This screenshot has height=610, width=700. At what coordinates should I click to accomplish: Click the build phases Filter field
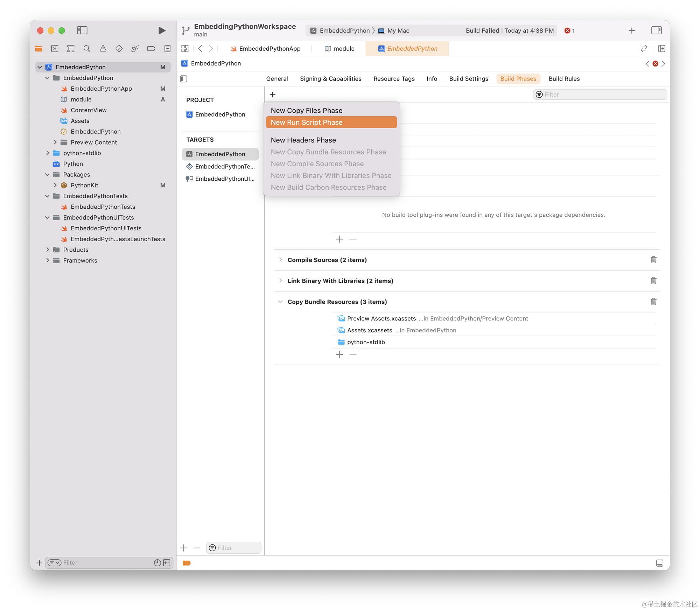600,95
